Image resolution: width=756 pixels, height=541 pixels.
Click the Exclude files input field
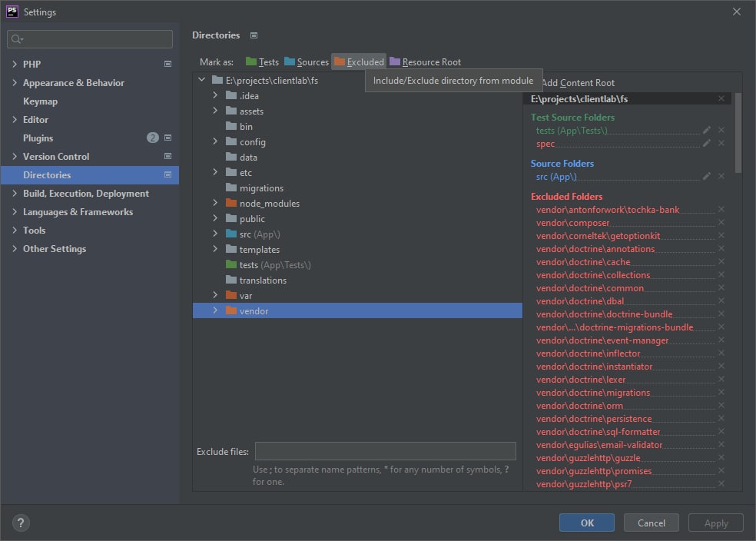(385, 452)
